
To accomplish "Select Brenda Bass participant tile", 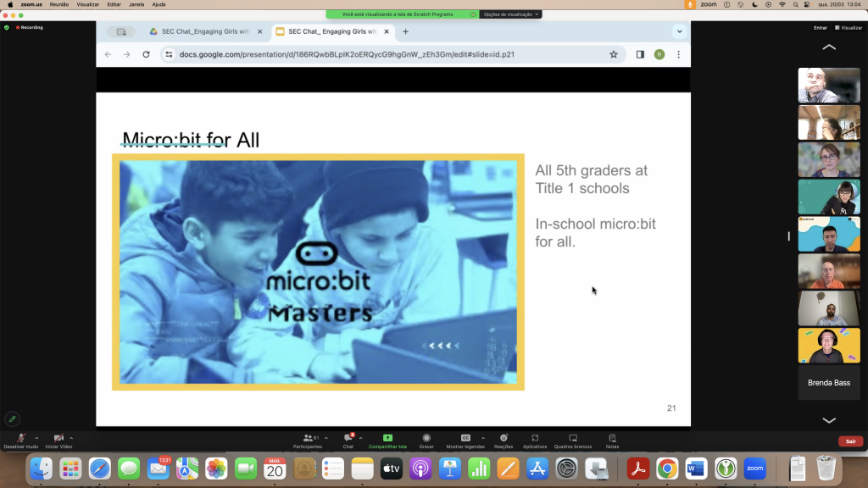I will [829, 383].
